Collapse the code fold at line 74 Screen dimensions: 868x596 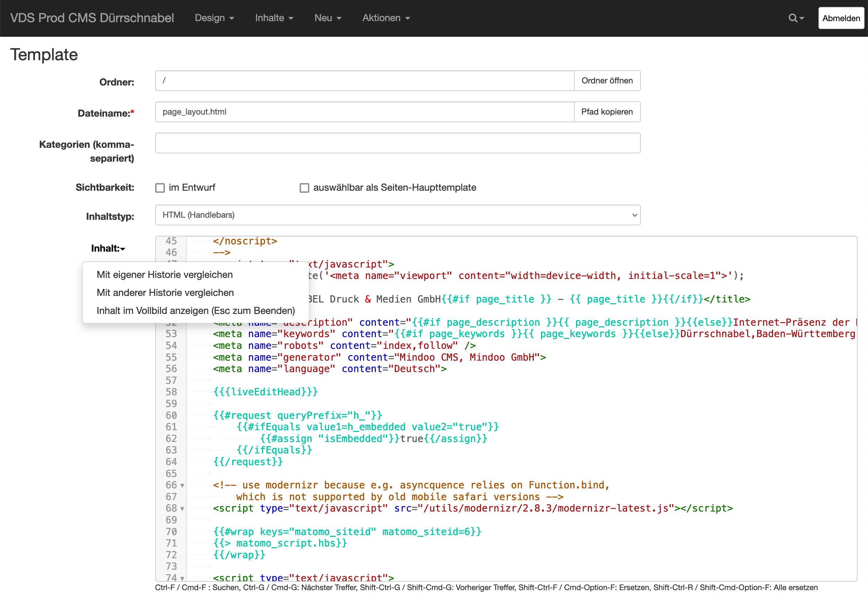click(x=182, y=578)
